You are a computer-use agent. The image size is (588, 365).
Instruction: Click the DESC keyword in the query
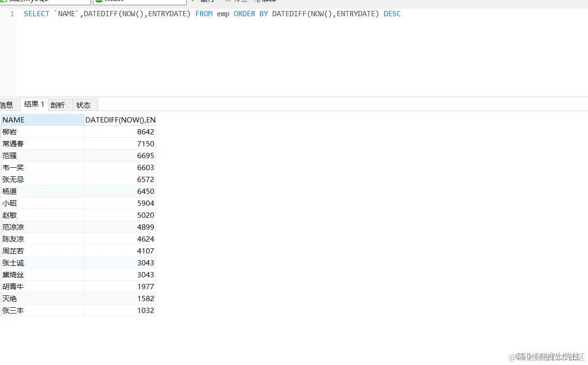392,14
